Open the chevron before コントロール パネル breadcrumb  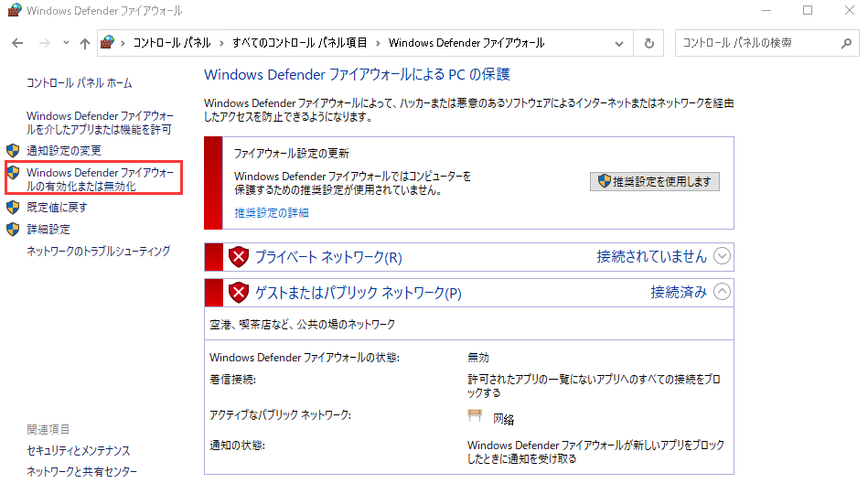point(123,43)
